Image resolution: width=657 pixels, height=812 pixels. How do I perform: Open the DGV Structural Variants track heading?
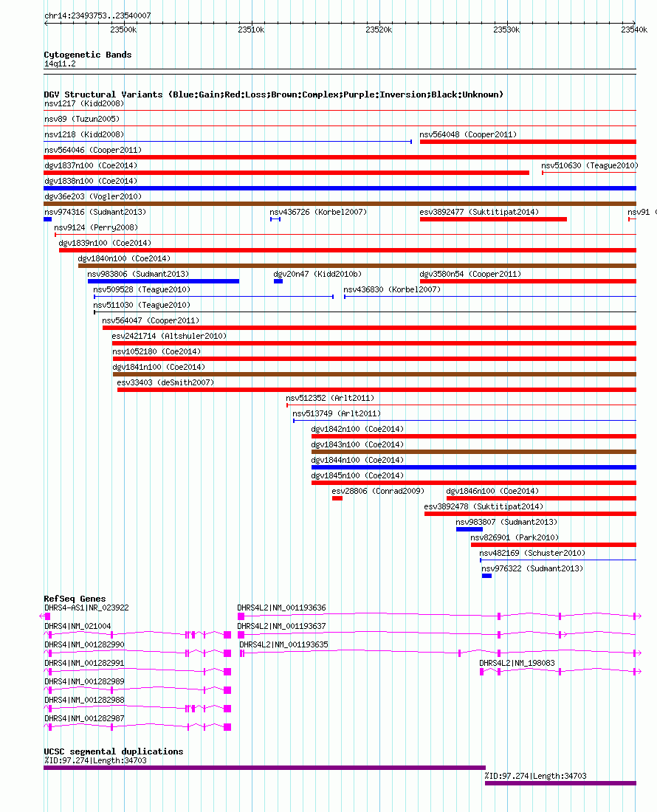click(x=273, y=94)
